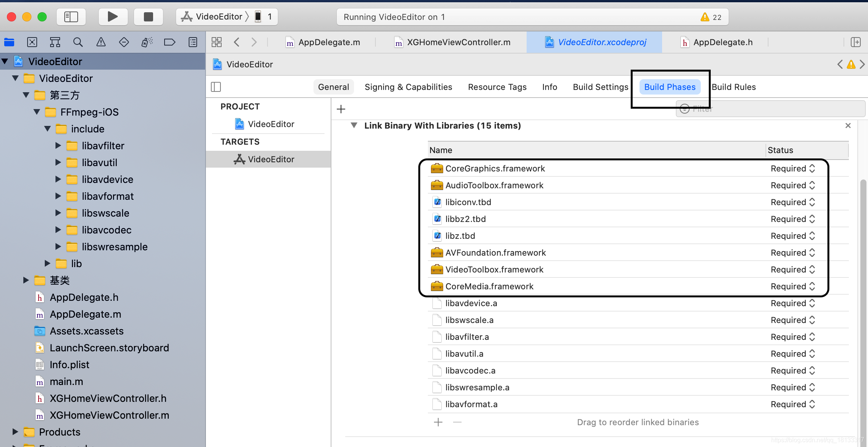The image size is (868, 447).
Task: Open the Debug navigator icon
Action: (147, 42)
